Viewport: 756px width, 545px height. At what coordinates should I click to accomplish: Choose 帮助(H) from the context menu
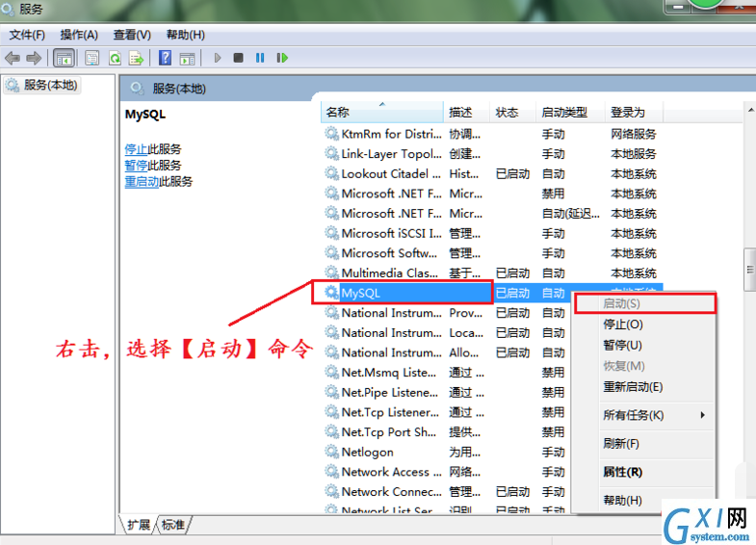pos(622,500)
